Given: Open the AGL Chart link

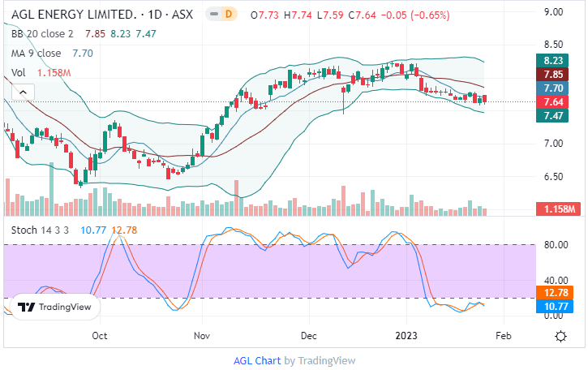Looking at the screenshot, I should pyautogui.click(x=257, y=361).
